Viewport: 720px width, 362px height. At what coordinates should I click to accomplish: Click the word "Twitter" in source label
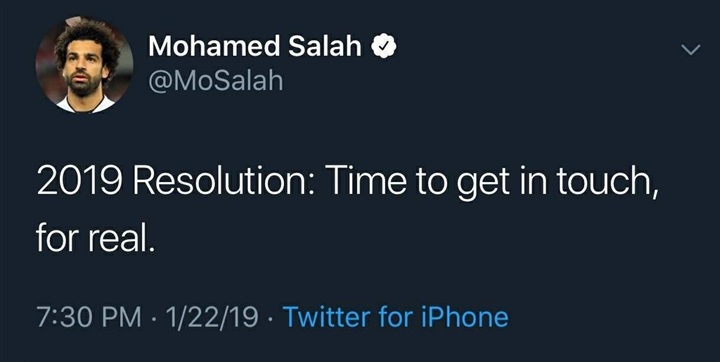coord(327,317)
